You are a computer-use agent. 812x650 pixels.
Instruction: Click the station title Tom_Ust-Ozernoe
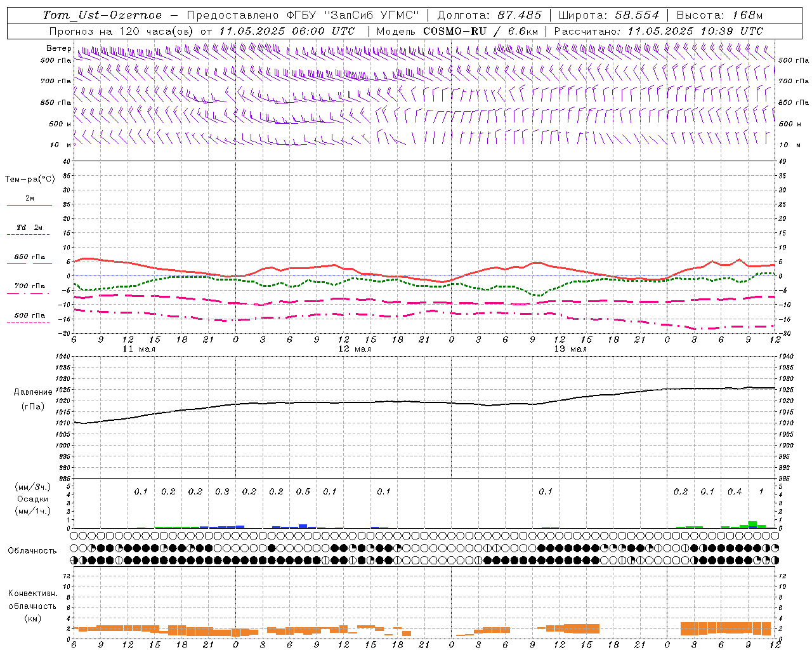(x=102, y=15)
